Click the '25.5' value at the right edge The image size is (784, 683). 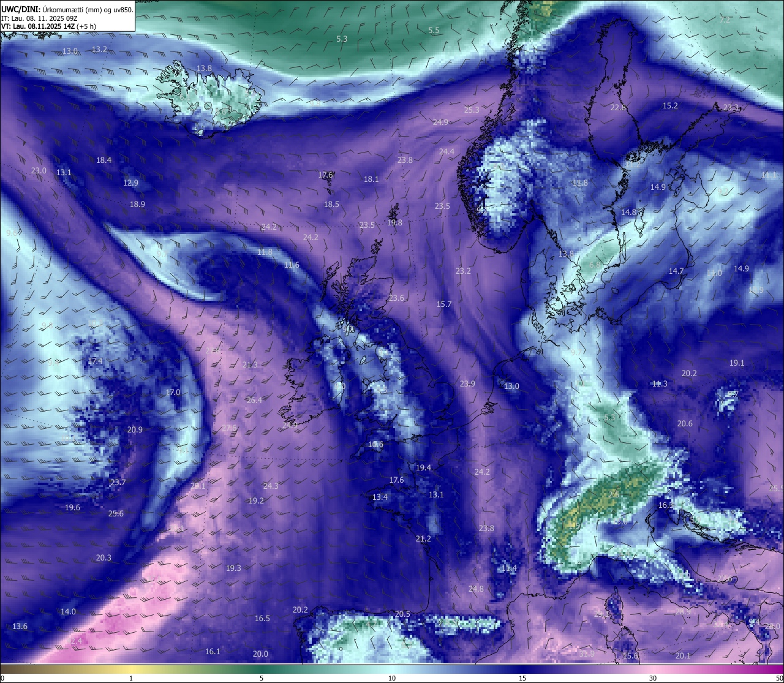click(x=777, y=489)
